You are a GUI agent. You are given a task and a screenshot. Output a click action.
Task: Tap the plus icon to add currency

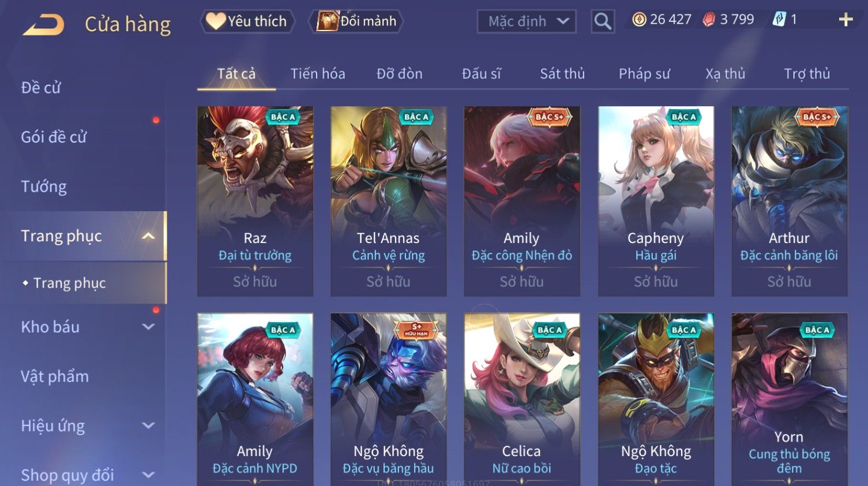click(846, 20)
